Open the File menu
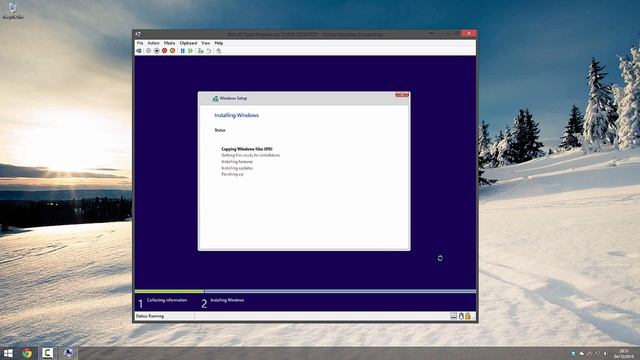 point(140,43)
